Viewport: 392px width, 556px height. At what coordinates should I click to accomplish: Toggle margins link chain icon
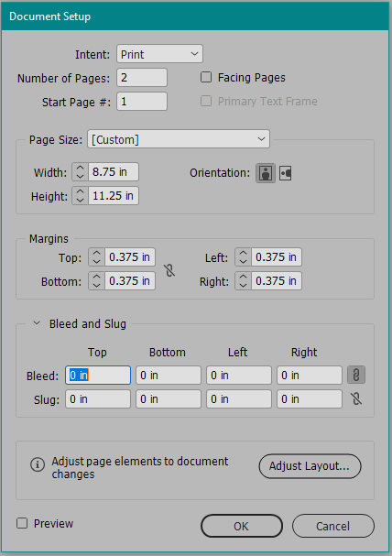click(169, 270)
